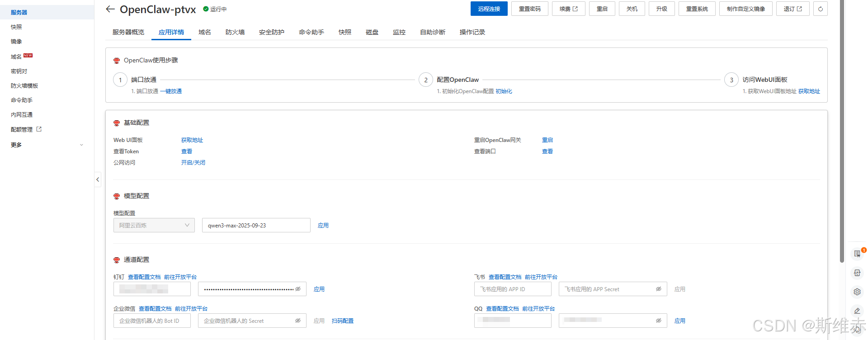
Task: Open the 快照 tab
Action: (345, 32)
